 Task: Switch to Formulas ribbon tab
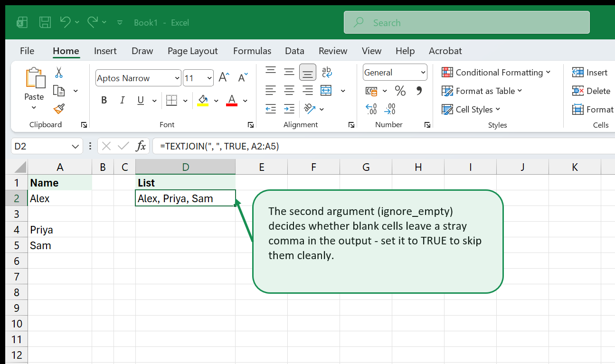click(x=252, y=51)
